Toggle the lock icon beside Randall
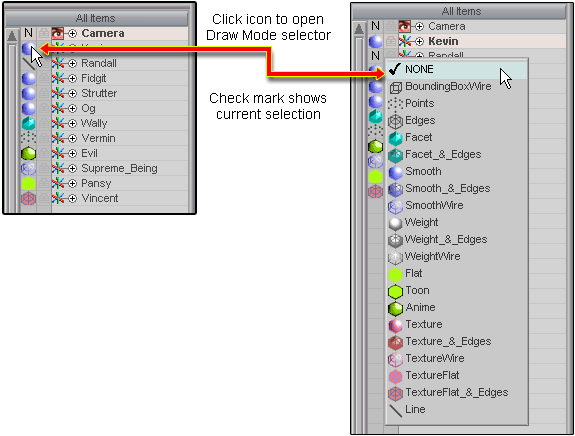 (x=44, y=63)
